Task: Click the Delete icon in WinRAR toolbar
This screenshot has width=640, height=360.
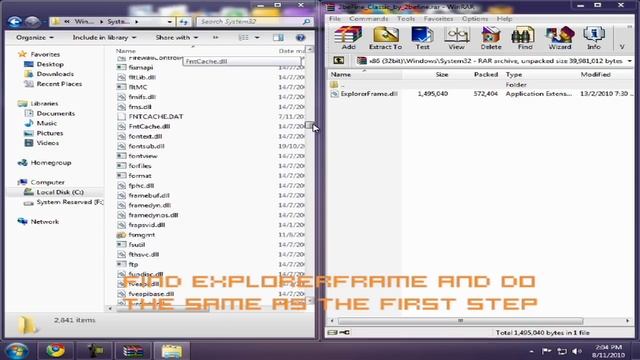Action: pos(491,38)
